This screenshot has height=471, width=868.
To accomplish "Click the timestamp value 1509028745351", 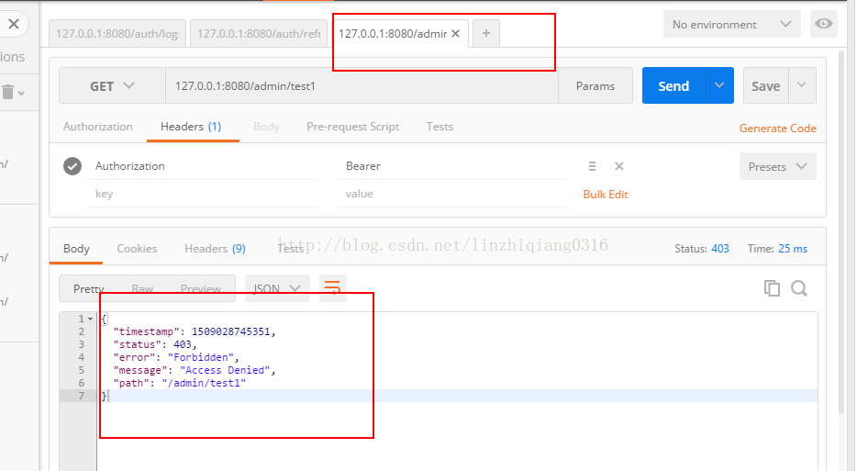I will point(231,331).
